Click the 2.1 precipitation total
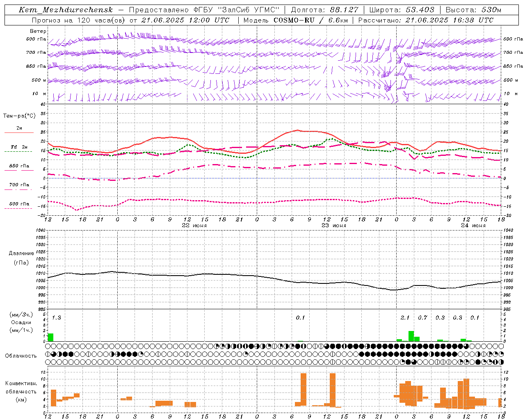The width and height of the screenshot is (525, 420). point(405,318)
